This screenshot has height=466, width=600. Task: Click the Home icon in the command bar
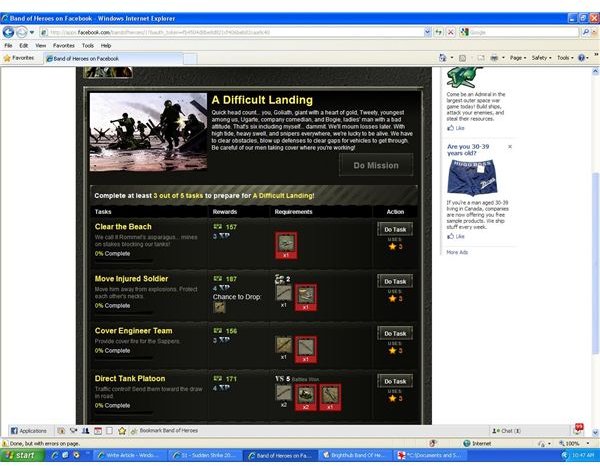(443, 58)
